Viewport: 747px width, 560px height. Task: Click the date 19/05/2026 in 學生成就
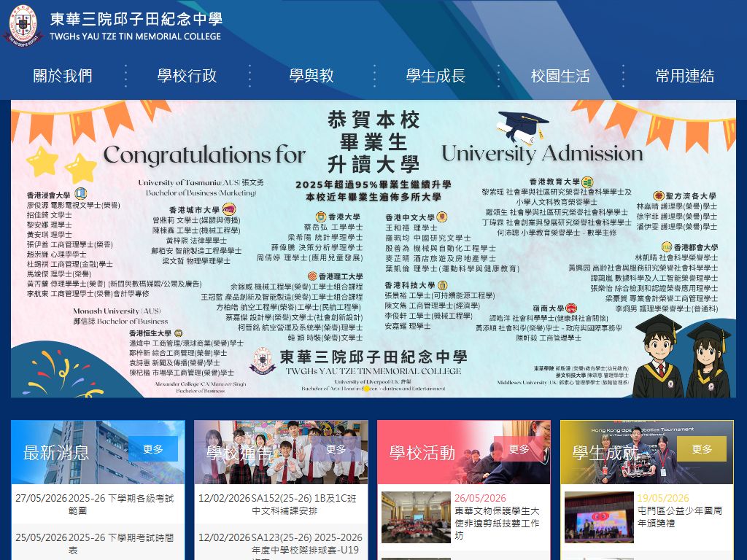pyautogui.click(x=662, y=498)
